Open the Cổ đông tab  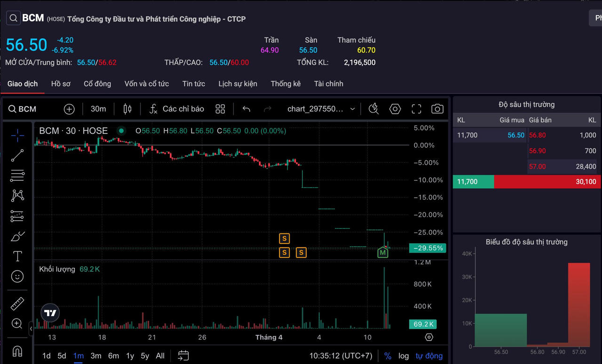(97, 84)
